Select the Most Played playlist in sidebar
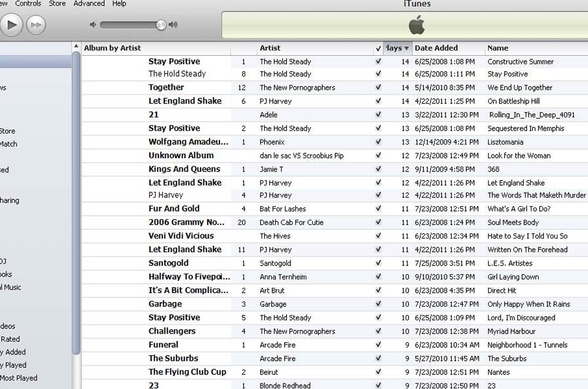588x389 pixels. (19, 378)
